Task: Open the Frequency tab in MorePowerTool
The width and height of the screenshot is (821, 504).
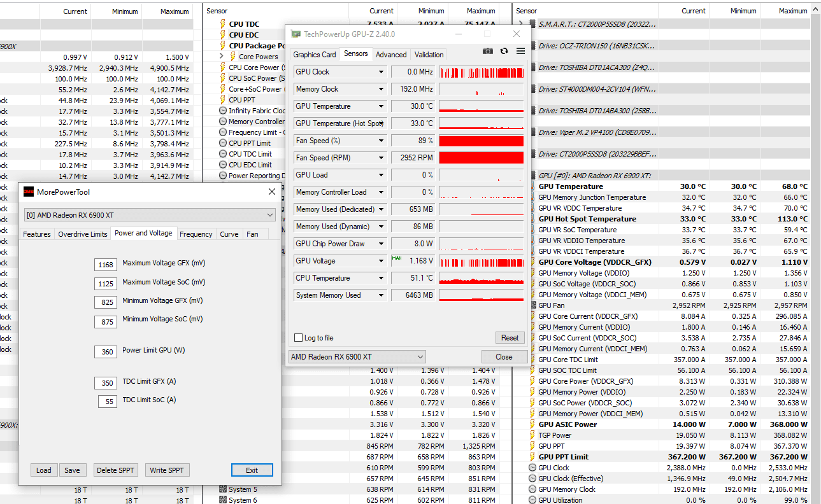Action: coord(196,234)
